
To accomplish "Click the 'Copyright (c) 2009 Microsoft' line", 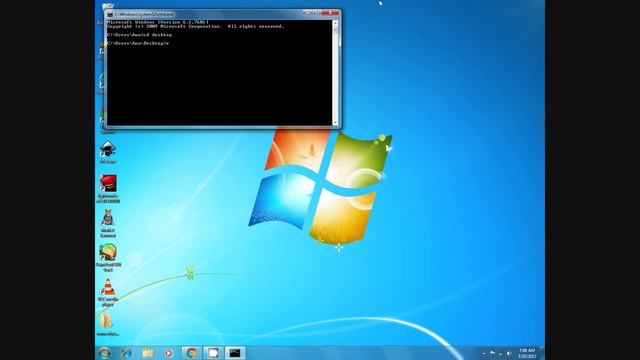I will 196,26.
